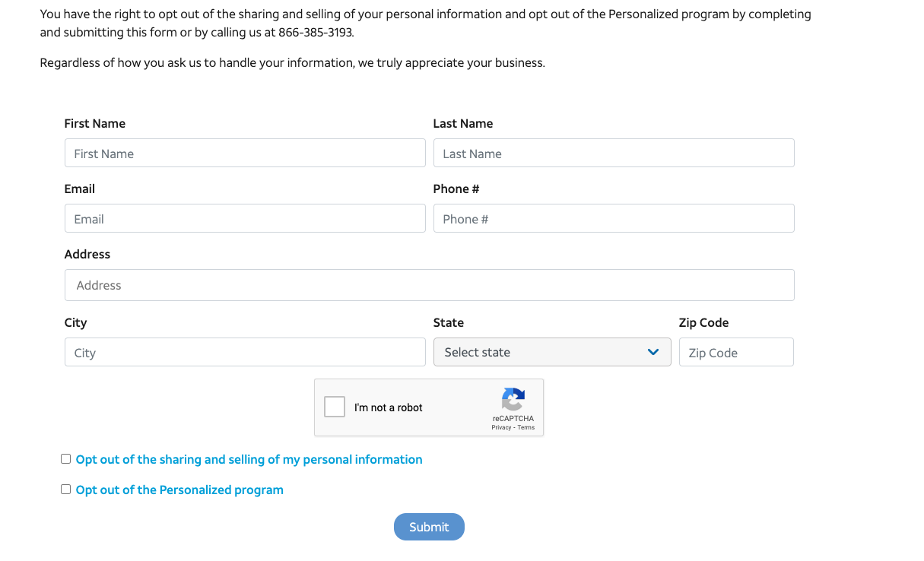Open the Select state dropdown

(551, 352)
